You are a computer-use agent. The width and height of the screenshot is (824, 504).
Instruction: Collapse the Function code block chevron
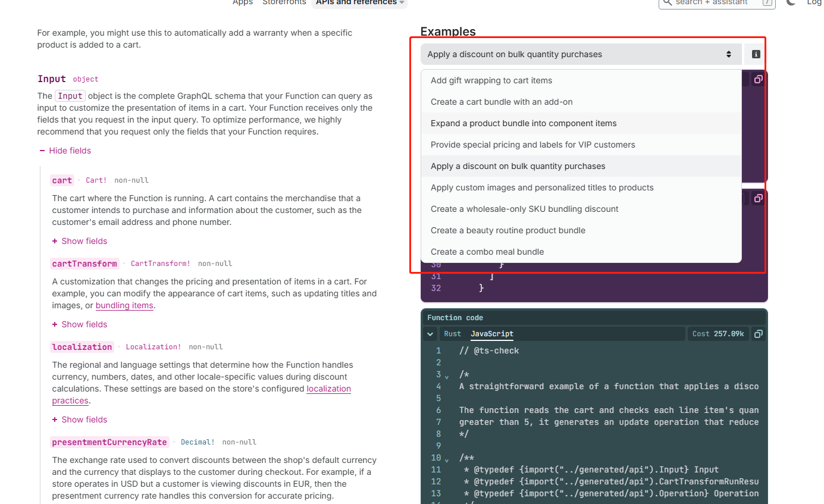click(x=430, y=334)
